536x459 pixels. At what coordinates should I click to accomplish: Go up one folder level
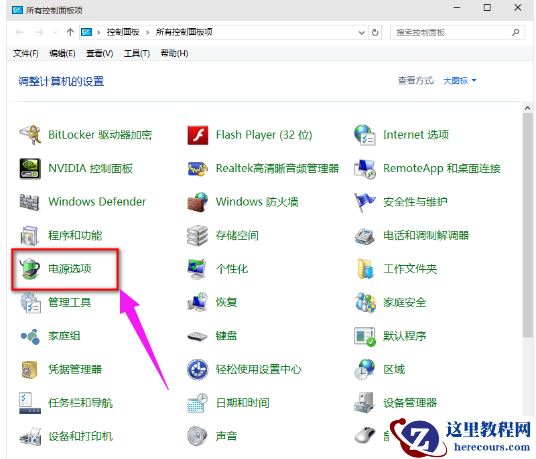70,32
